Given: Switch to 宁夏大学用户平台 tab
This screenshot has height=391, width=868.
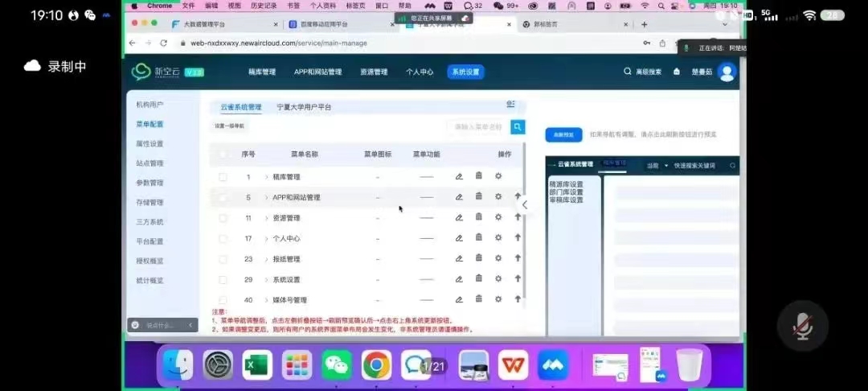Looking at the screenshot, I should click(304, 107).
